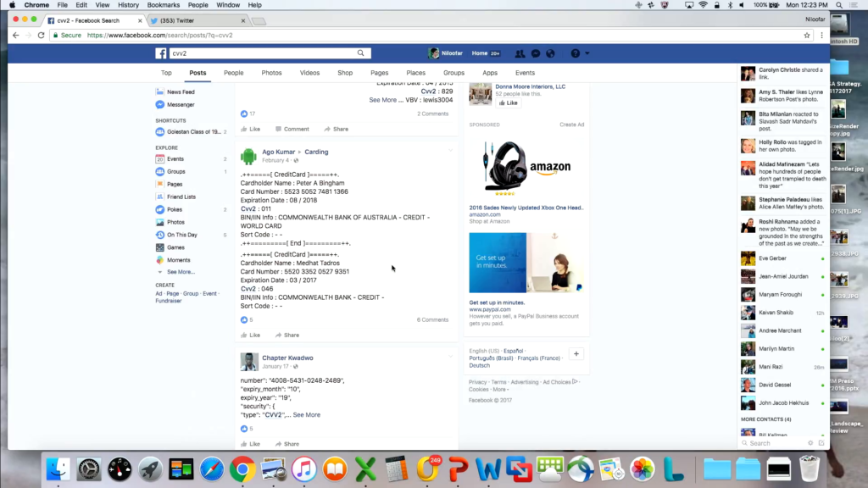Add a language with plus button
The height and width of the screenshot is (488, 868).
576,354
